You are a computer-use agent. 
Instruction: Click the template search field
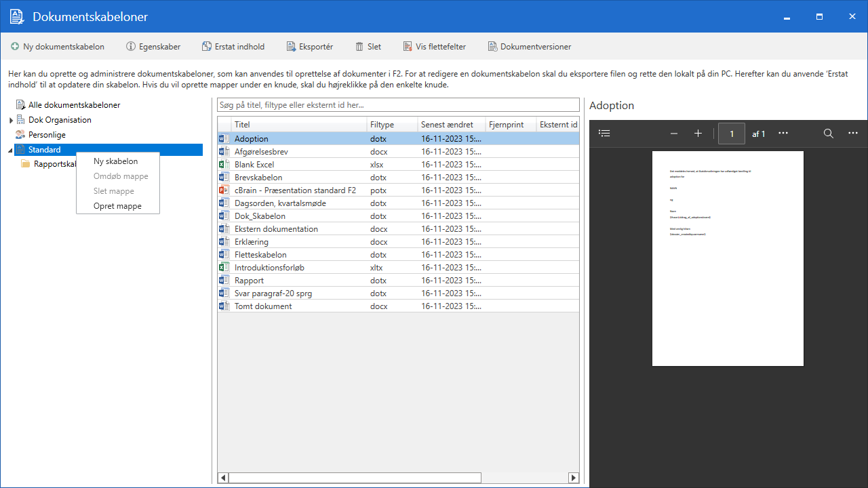[x=398, y=105]
